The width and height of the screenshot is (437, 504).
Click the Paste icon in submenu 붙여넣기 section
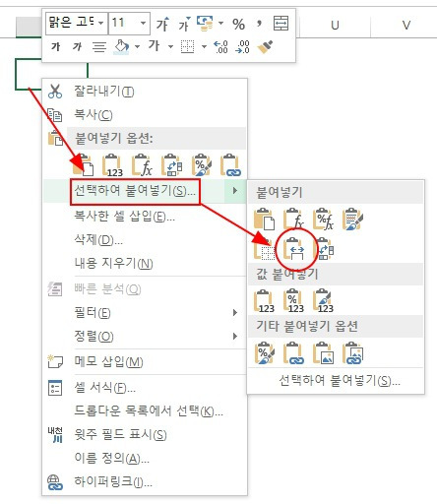point(265,219)
